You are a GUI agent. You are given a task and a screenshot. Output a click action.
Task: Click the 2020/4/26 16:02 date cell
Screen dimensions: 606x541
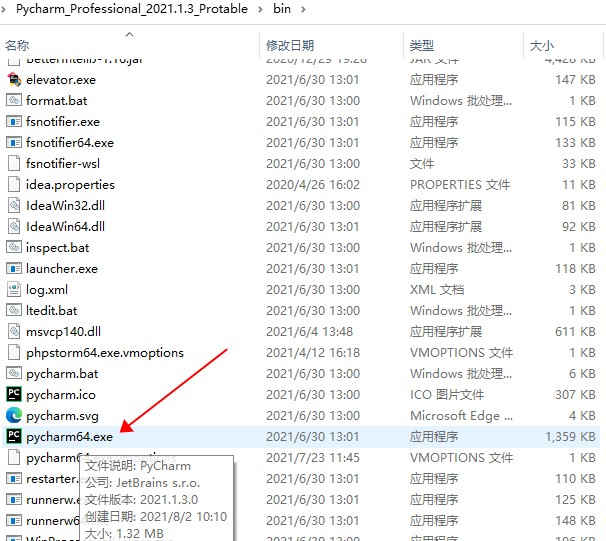click(313, 185)
